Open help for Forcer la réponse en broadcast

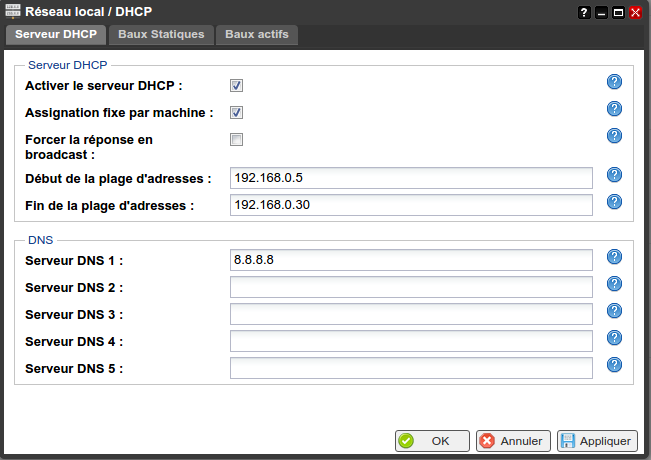tap(614, 136)
